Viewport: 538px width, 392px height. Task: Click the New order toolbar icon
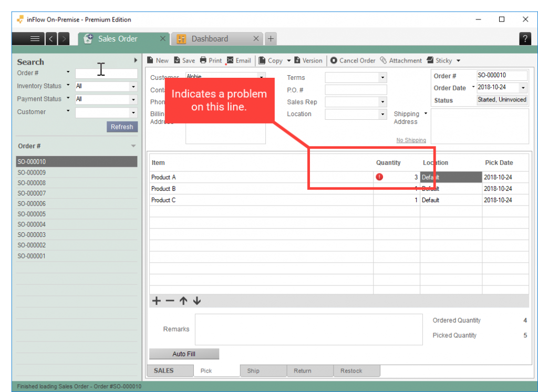(x=150, y=60)
